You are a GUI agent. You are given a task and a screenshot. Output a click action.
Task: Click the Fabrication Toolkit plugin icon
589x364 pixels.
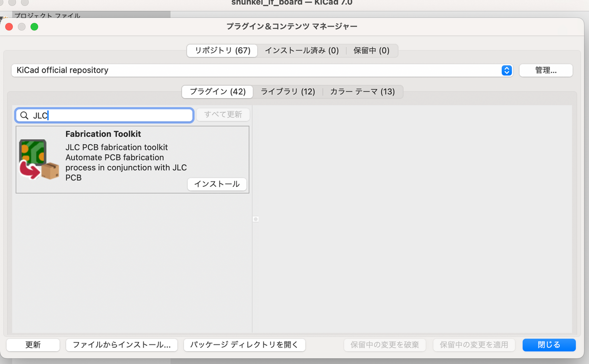39,159
